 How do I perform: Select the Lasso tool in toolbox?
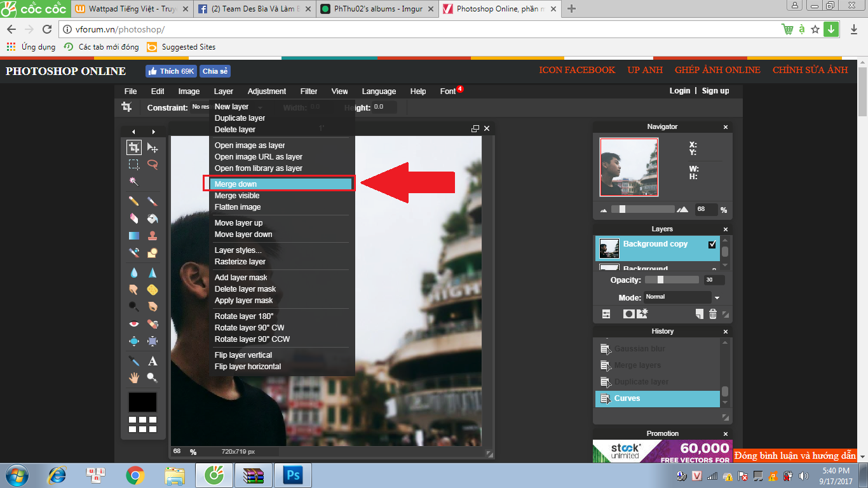click(153, 164)
